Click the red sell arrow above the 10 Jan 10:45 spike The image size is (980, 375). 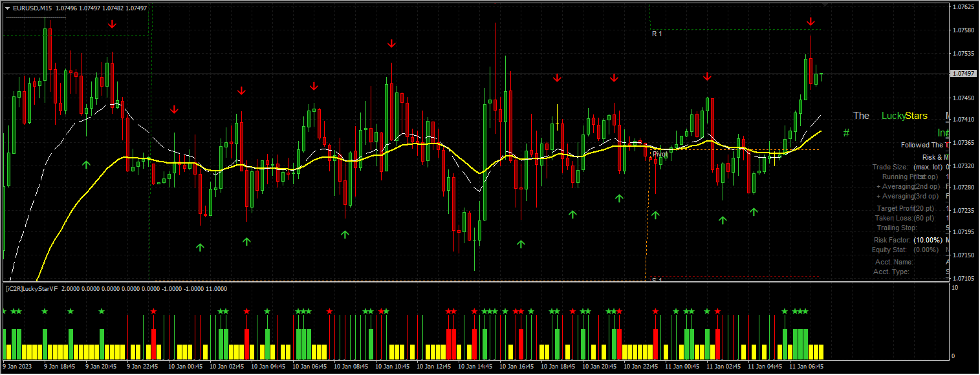click(x=391, y=43)
